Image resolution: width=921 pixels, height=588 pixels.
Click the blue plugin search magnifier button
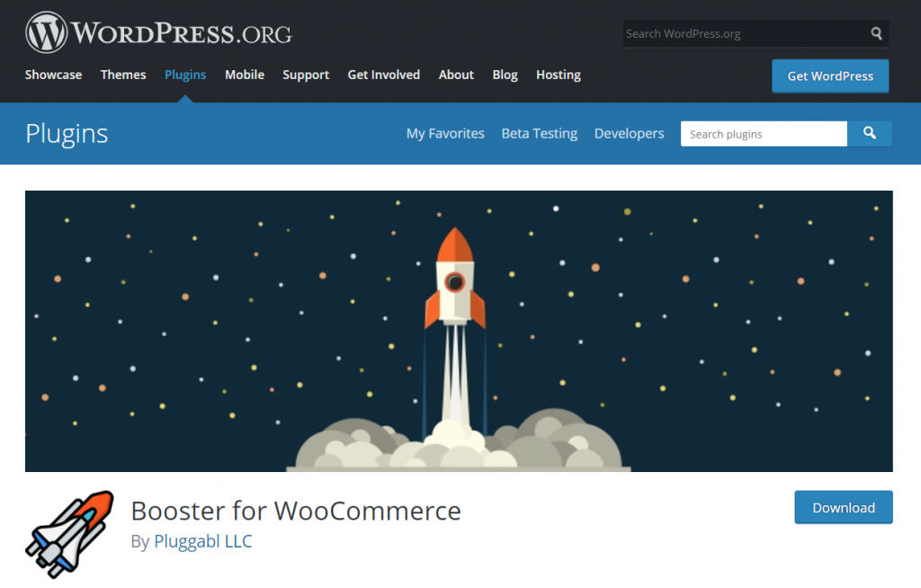click(870, 134)
